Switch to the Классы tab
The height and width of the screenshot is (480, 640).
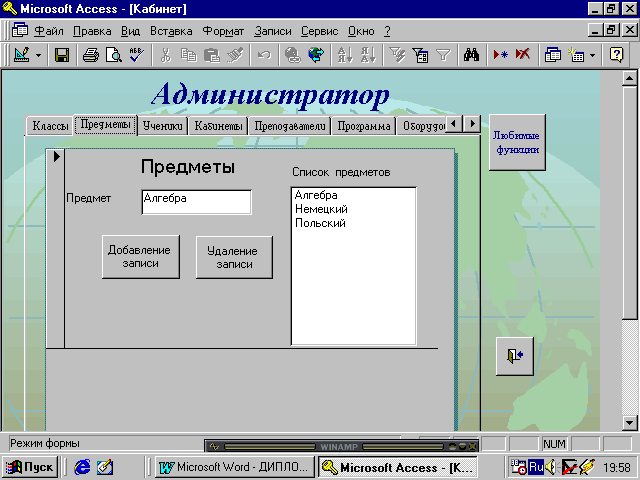(x=50, y=126)
